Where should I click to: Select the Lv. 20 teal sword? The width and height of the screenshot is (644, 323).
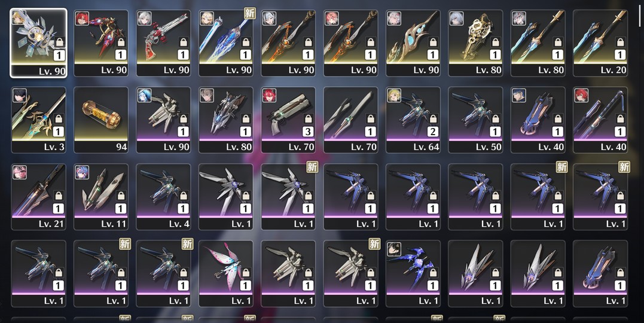point(600,43)
